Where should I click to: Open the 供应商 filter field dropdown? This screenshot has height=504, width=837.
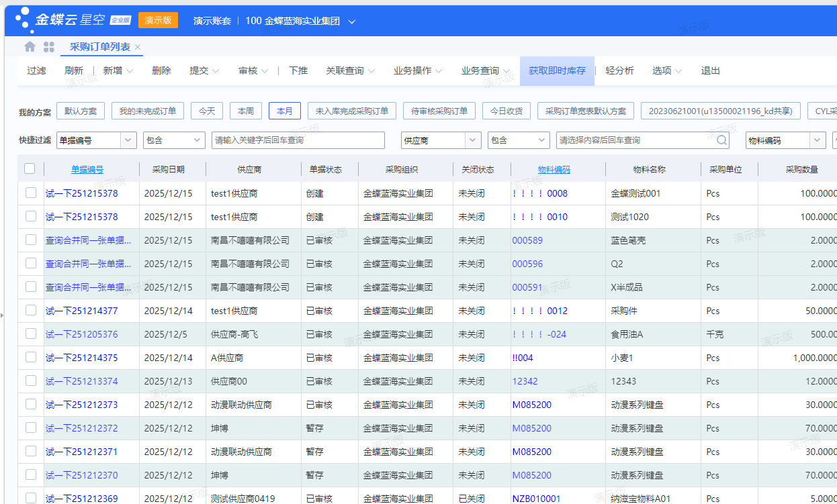point(474,140)
